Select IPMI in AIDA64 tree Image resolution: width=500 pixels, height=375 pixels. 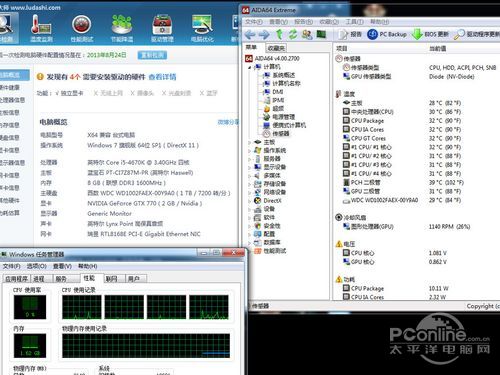278,100
